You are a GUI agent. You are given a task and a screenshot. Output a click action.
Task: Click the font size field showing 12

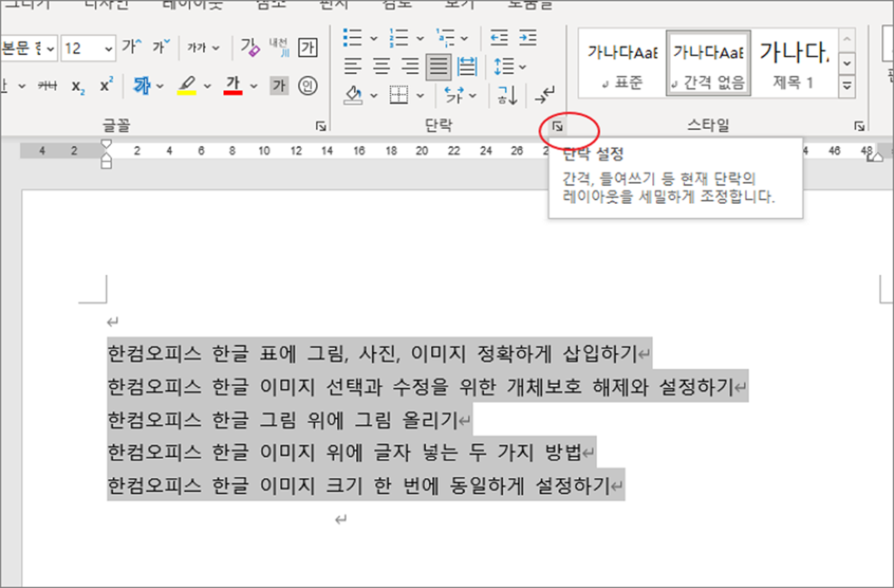pos(81,48)
